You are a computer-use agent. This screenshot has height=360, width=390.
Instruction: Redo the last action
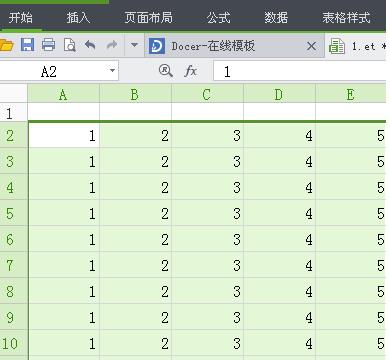tap(112, 45)
